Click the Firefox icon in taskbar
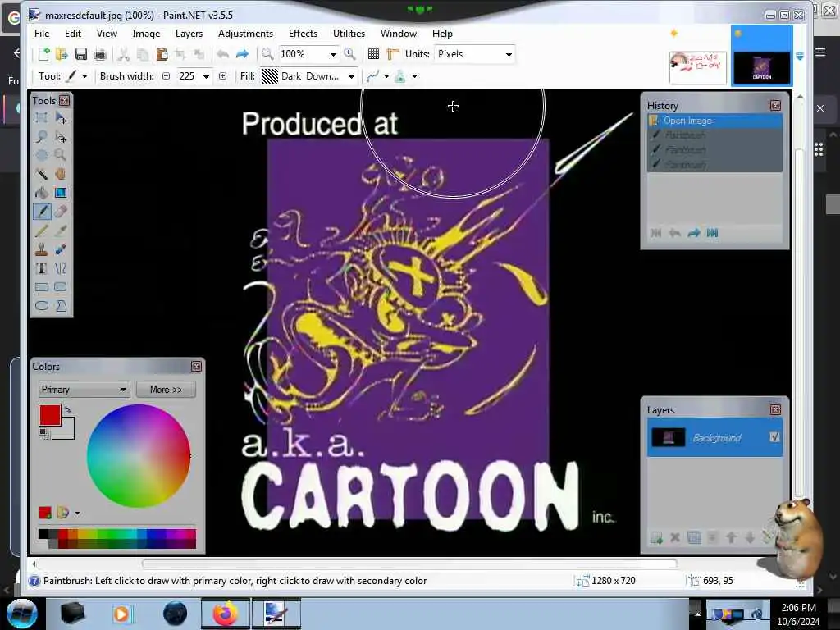Image resolution: width=840 pixels, height=630 pixels. [x=226, y=614]
